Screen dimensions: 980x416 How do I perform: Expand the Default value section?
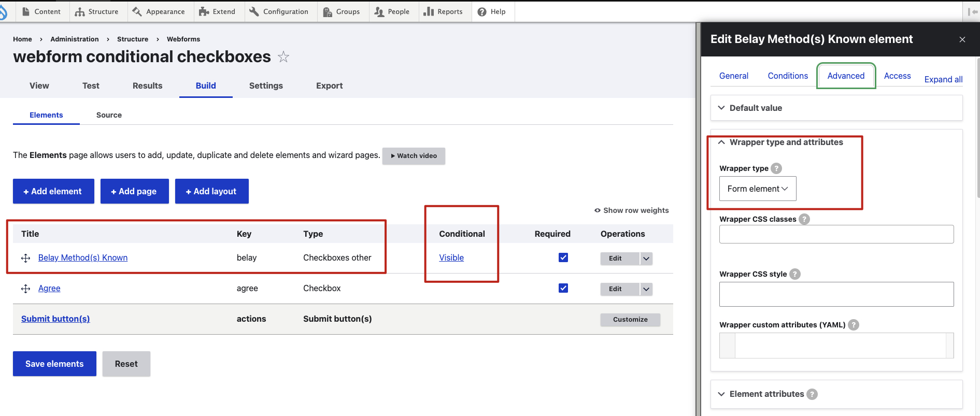(x=756, y=108)
